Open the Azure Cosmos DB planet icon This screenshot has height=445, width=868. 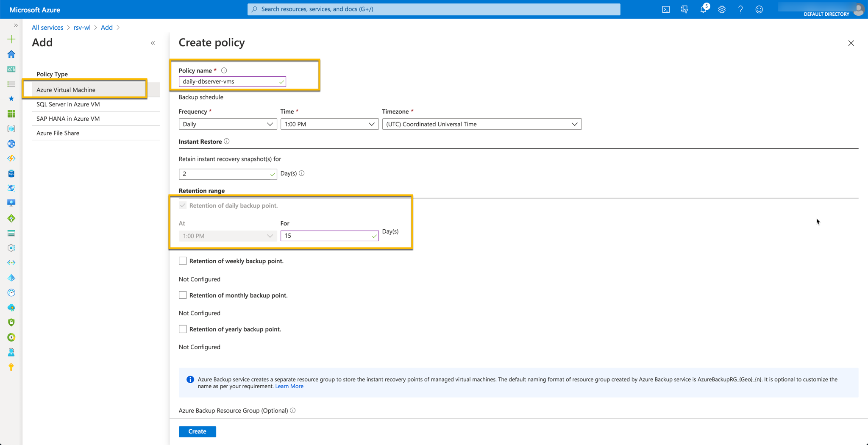[x=11, y=188]
